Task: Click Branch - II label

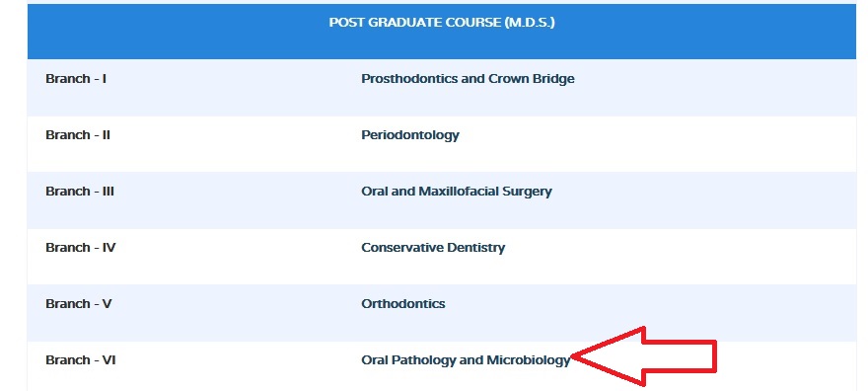Action: 78,135
